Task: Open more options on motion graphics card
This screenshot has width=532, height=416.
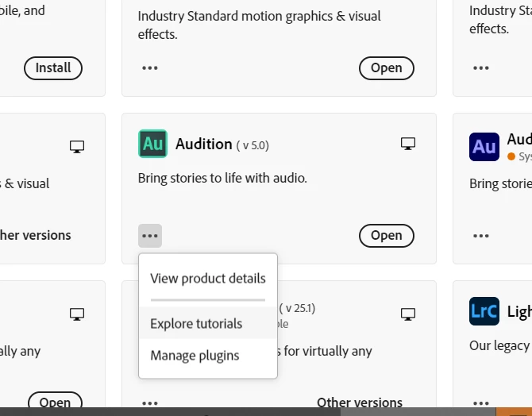Action: [150, 67]
